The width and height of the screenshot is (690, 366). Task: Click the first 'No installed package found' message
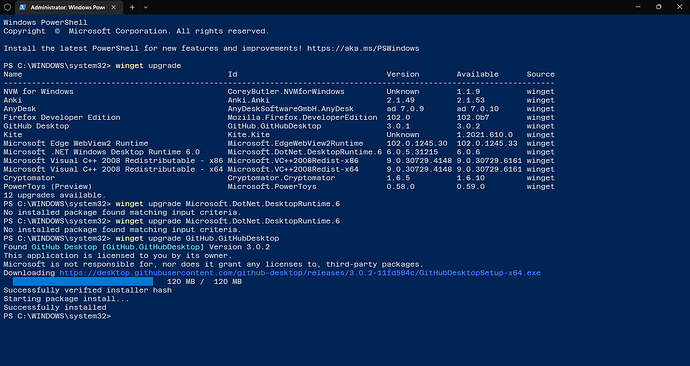tap(122, 212)
